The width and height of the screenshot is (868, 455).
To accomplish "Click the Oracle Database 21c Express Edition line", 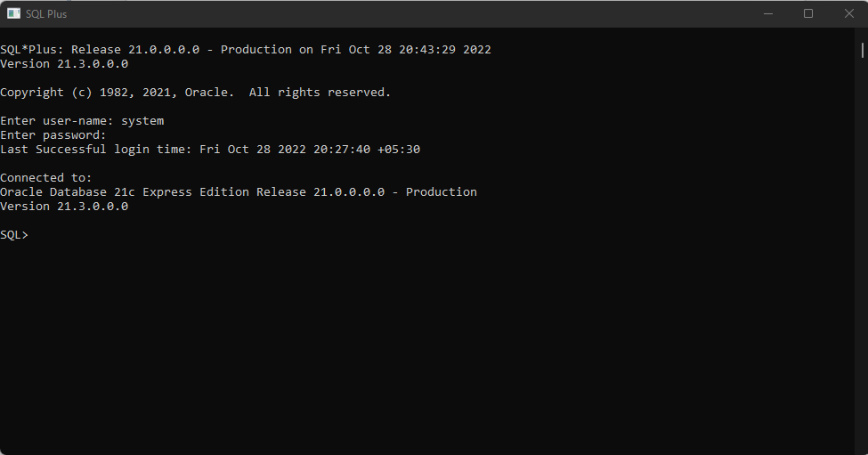I will (x=239, y=192).
